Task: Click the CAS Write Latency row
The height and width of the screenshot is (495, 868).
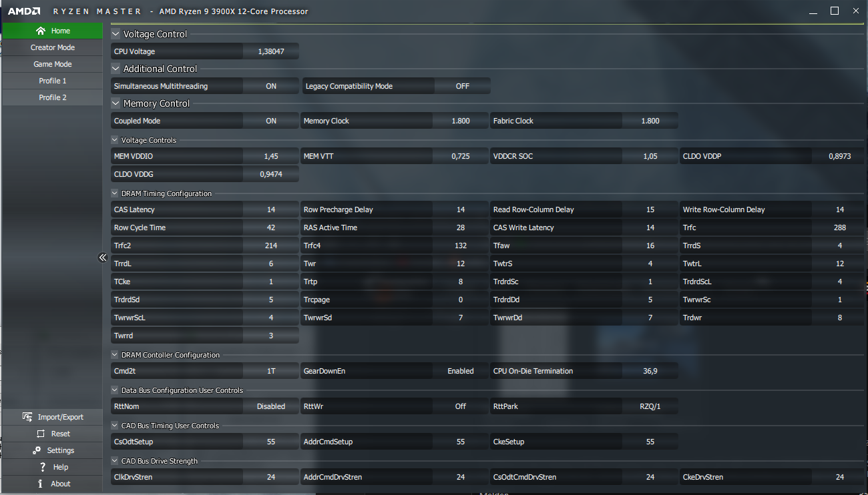Action: (x=584, y=227)
